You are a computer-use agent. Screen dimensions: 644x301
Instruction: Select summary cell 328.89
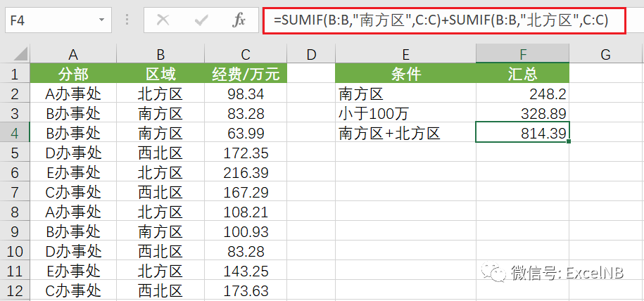pos(522,113)
